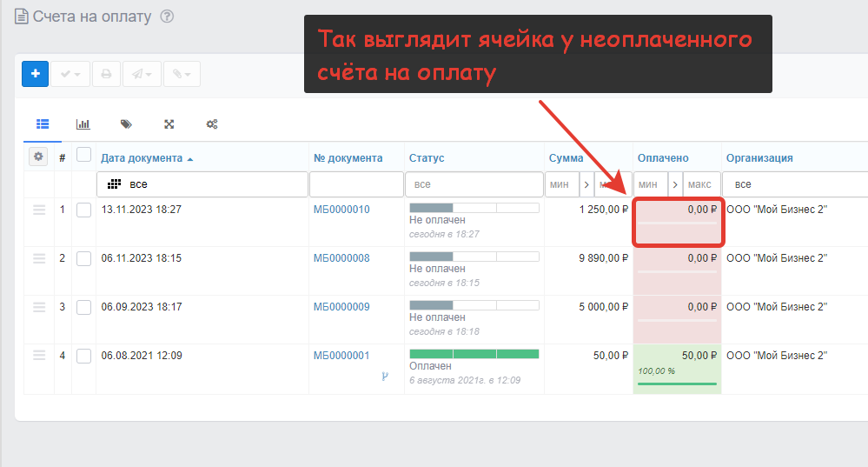Open invoice МБ0000001
This screenshot has height=467, width=868.
(341, 356)
